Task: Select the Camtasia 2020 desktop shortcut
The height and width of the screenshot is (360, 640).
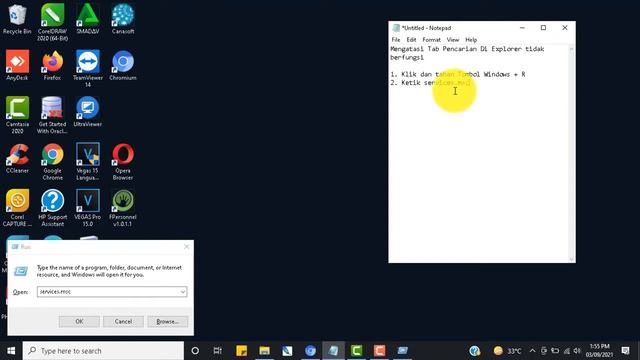Action: (x=17, y=115)
